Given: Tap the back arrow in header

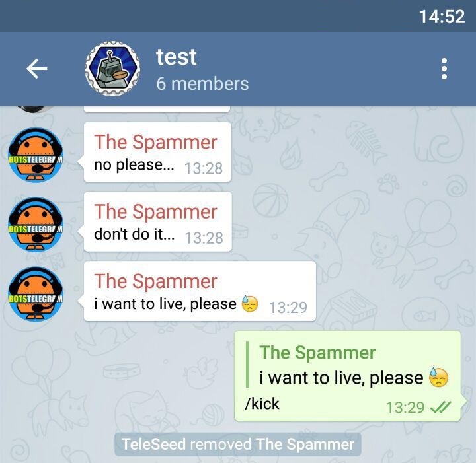Looking at the screenshot, I should pyautogui.click(x=37, y=69).
